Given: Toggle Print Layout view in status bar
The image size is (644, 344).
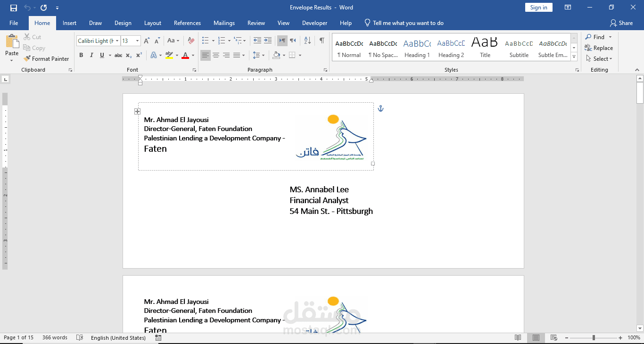Looking at the screenshot, I should pos(536,338).
